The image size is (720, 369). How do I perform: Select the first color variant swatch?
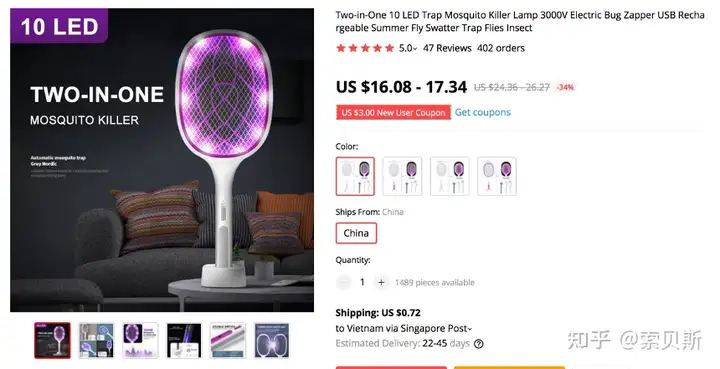point(355,176)
